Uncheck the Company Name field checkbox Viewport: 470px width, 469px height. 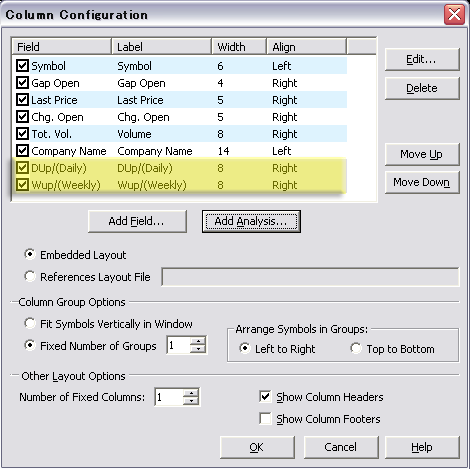click(22, 150)
